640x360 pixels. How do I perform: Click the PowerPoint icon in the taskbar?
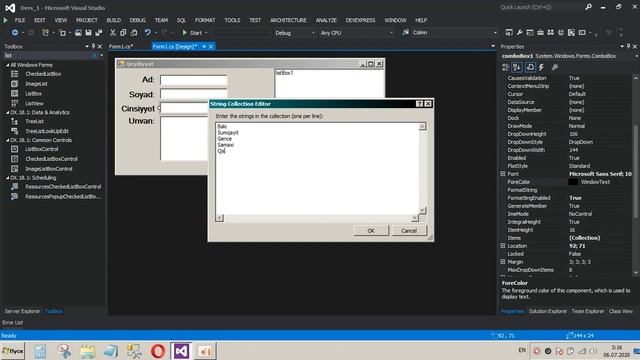pyautogui.click(x=205, y=351)
